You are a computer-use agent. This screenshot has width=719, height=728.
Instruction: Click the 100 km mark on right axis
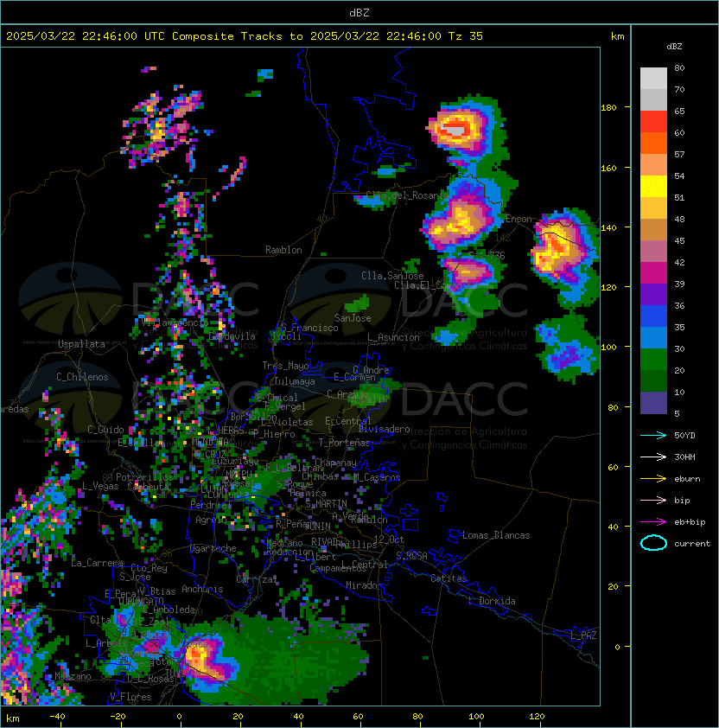point(608,348)
